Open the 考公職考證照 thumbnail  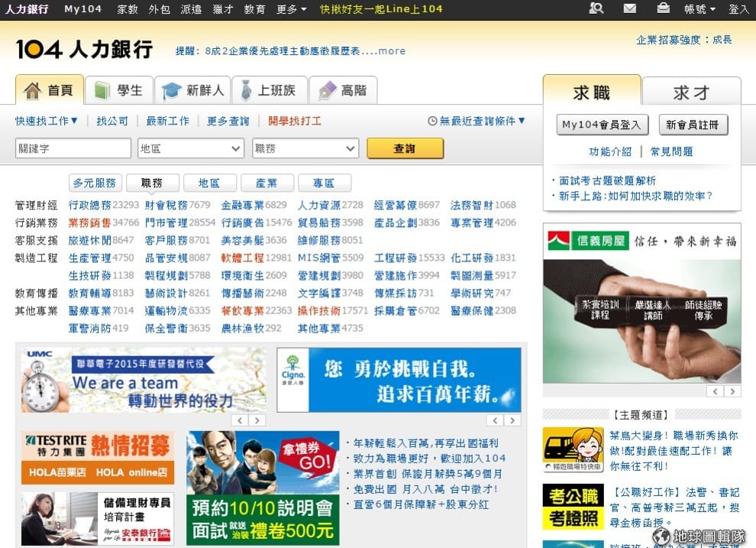(x=573, y=507)
